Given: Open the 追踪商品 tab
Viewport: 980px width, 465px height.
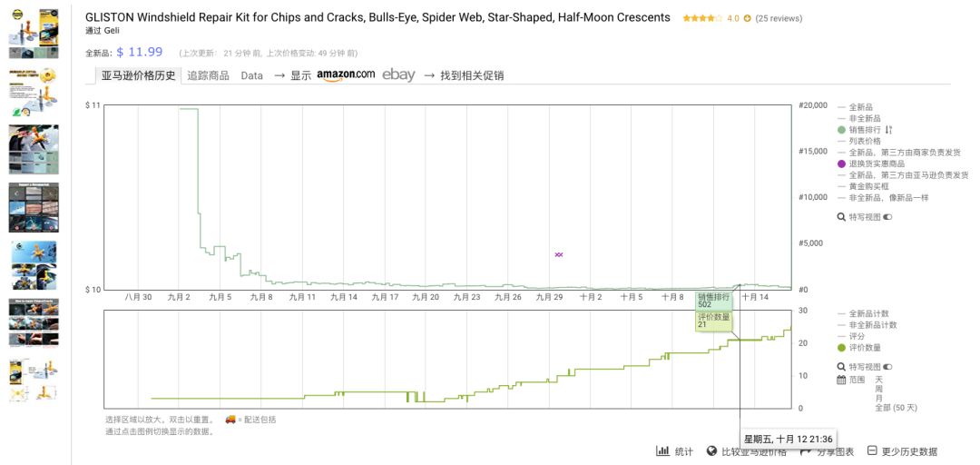Looking at the screenshot, I should tap(208, 75).
